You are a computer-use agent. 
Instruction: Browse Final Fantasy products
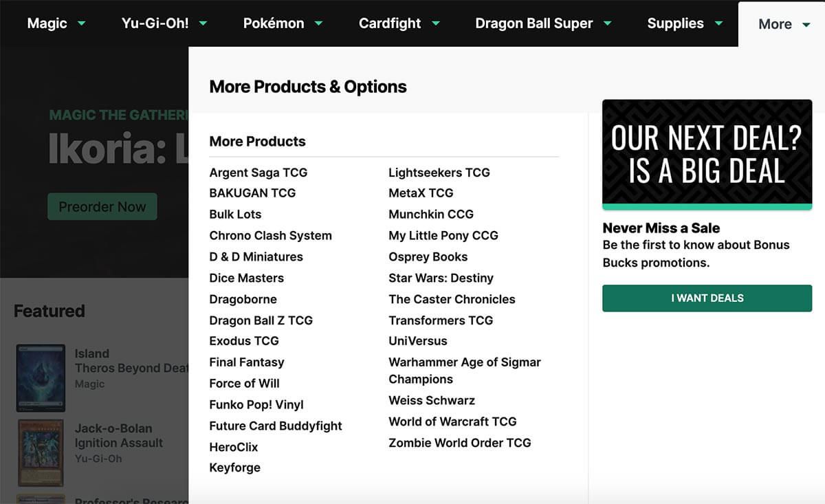click(x=247, y=362)
